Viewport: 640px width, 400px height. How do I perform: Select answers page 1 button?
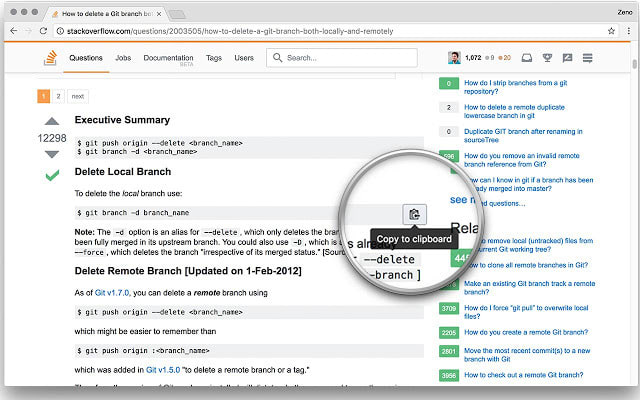tap(43, 96)
